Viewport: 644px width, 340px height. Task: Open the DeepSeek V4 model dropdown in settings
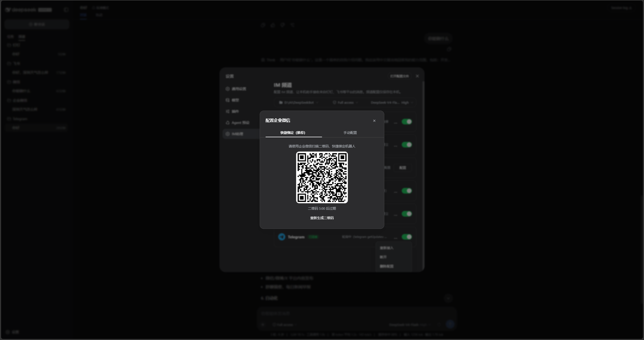392,103
